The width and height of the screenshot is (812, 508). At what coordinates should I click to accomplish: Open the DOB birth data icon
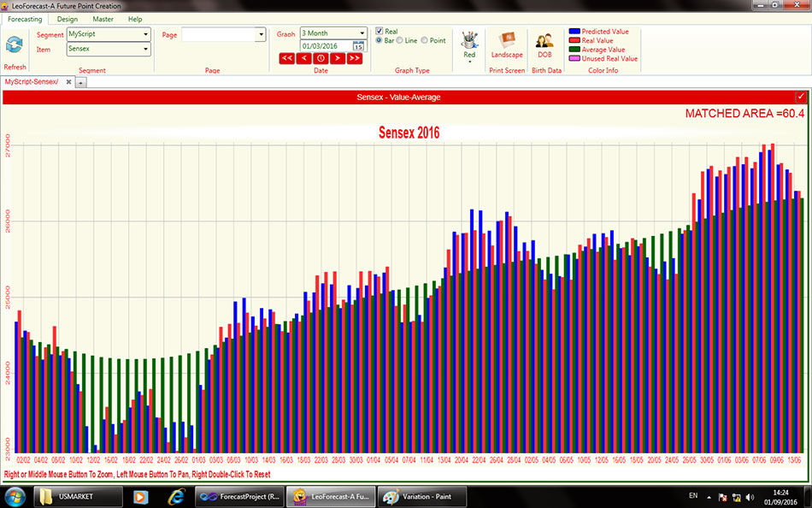[544, 40]
